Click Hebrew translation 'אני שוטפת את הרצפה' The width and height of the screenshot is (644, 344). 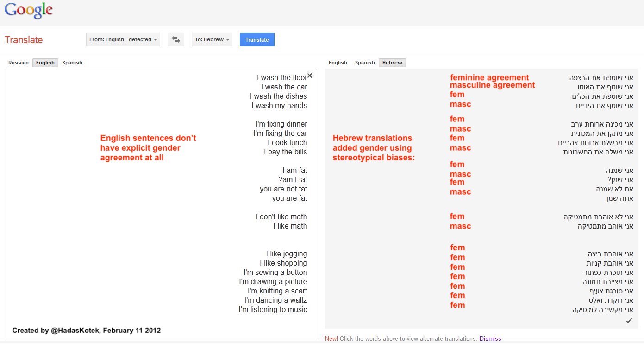point(601,78)
